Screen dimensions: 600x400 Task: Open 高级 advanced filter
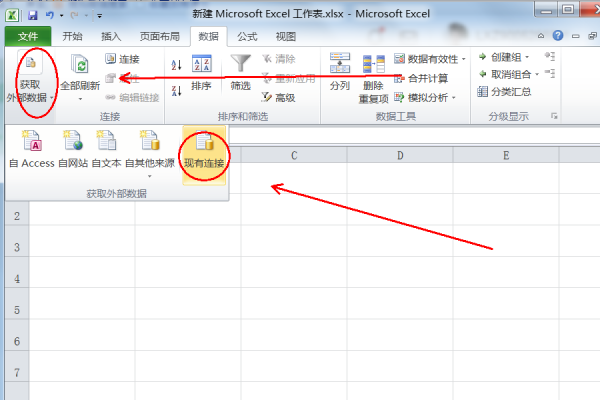point(279,98)
